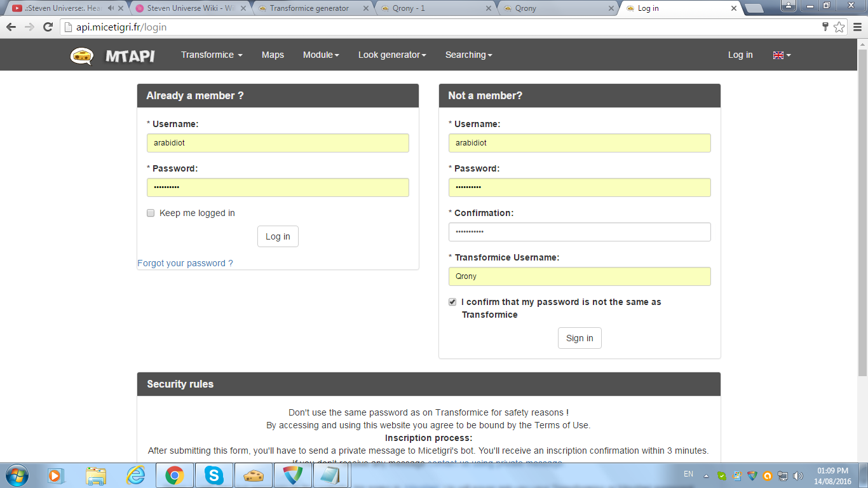
Task: Click the Sign in button
Action: click(580, 338)
